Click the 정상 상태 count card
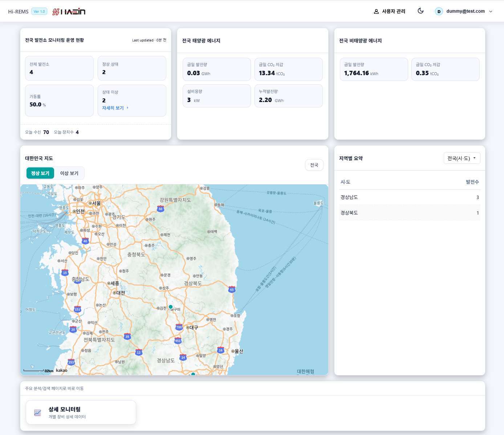The height and width of the screenshot is (435, 504). point(132,68)
